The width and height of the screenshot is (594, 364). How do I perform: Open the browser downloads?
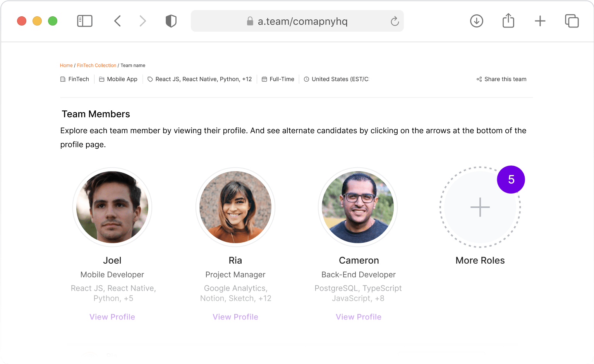point(476,21)
